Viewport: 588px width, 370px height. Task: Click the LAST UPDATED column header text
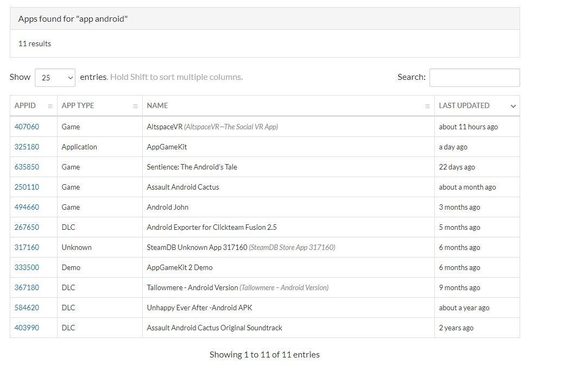464,105
